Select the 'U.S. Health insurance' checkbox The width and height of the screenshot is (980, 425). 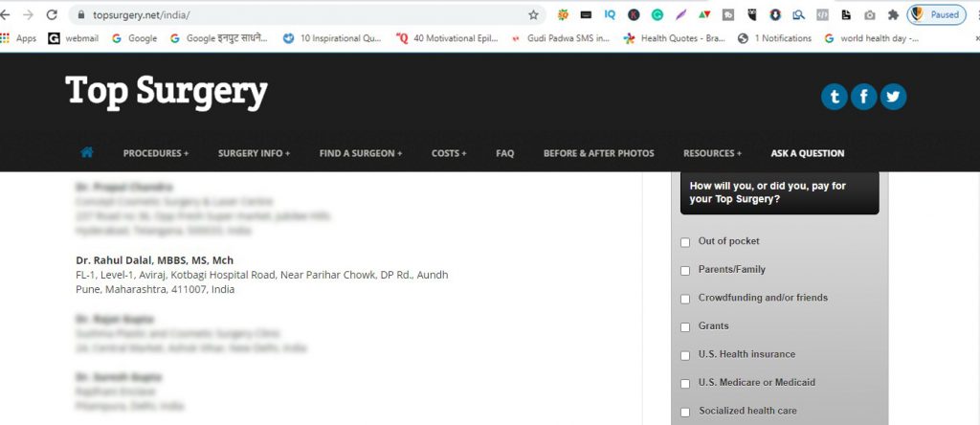(685, 355)
